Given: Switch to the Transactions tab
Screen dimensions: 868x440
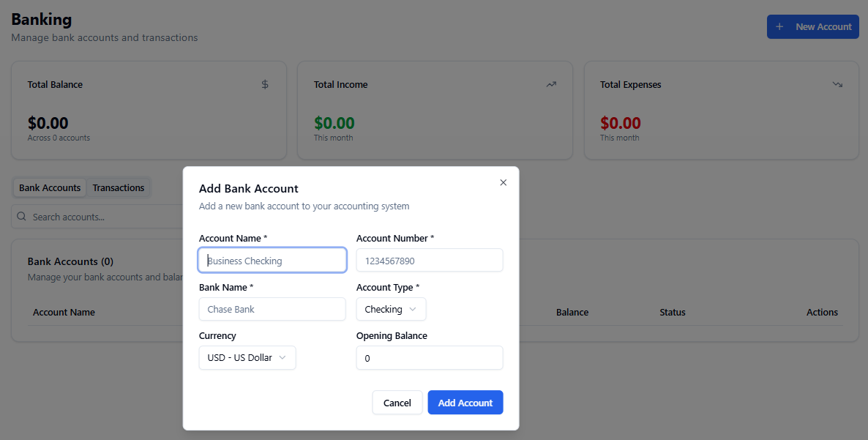Looking at the screenshot, I should point(119,188).
